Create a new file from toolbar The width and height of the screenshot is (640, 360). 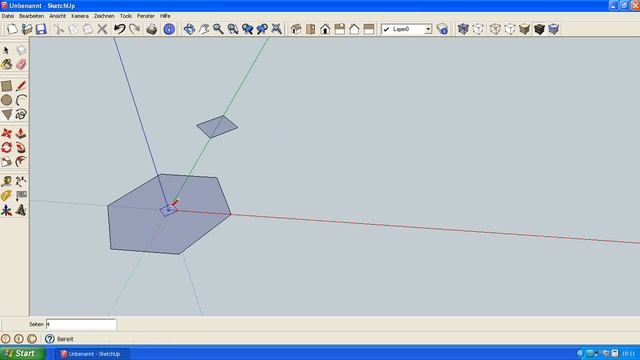pyautogui.click(x=12, y=29)
